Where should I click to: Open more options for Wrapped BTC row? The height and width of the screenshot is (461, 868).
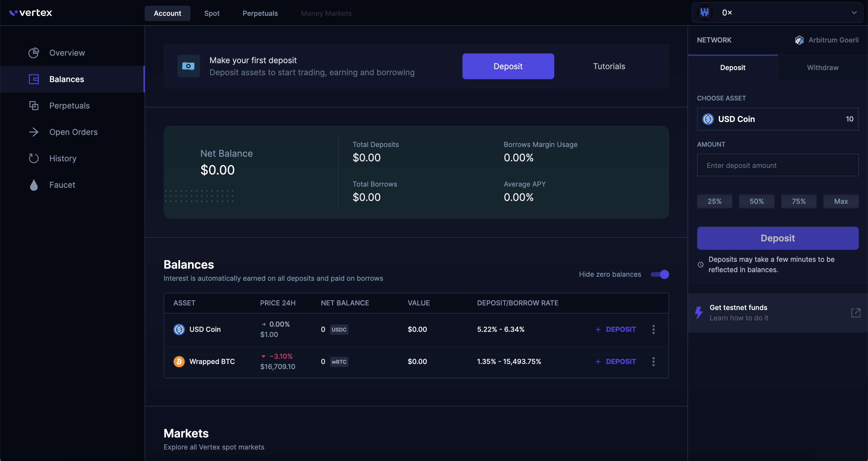point(653,362)
